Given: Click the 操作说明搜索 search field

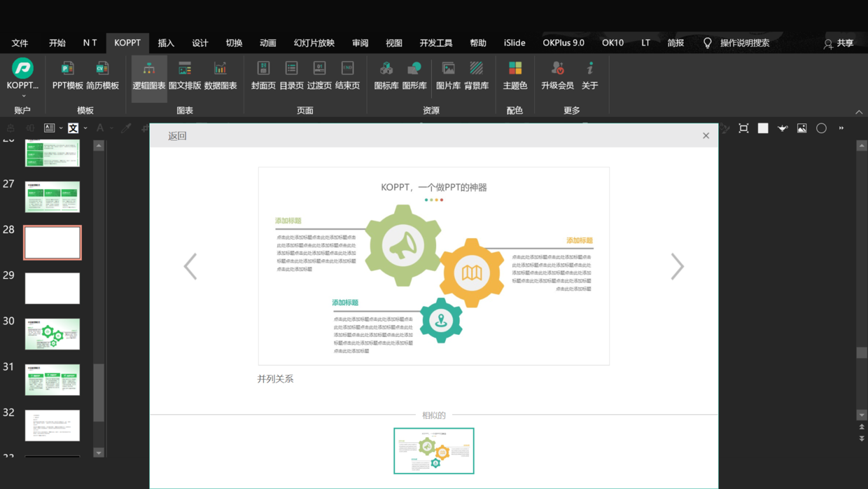Looking at the screenshot, I should click(744, 43).
